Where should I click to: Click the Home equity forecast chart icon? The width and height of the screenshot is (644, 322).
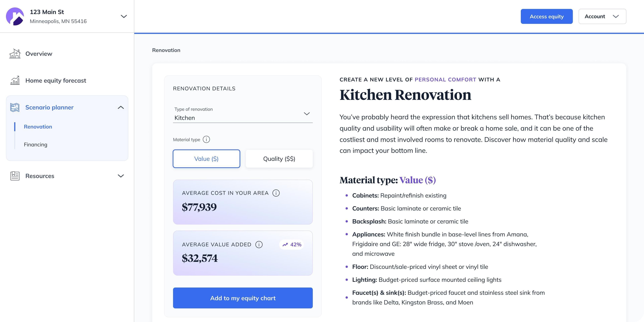(x=15, y=80)
